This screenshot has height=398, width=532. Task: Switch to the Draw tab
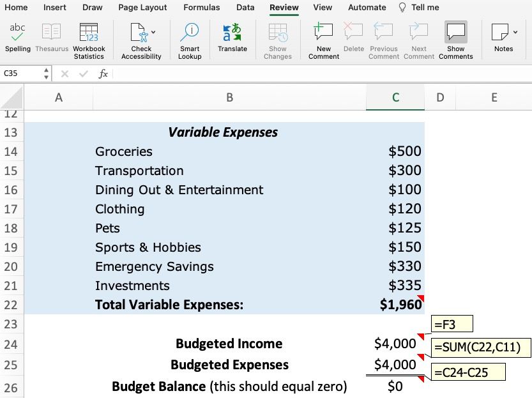[92, 8]
